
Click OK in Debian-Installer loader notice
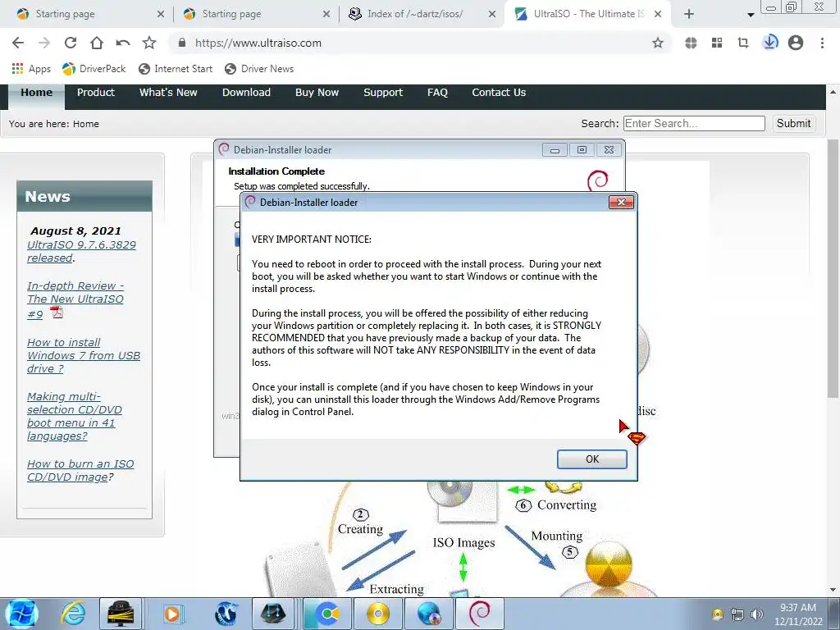click(592, 459)
